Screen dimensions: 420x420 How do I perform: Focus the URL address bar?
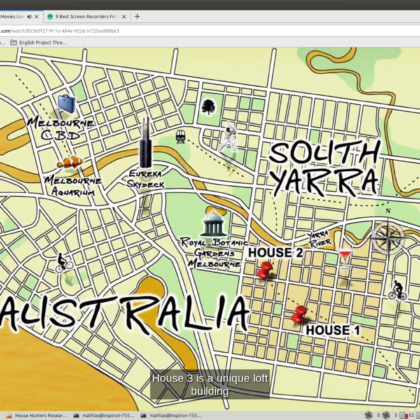click(210, 31)
